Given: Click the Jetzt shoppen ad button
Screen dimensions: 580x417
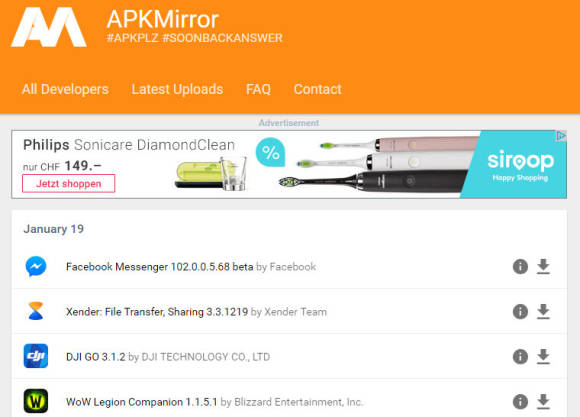Looking at the screenshot, I should tap(68, 184).
